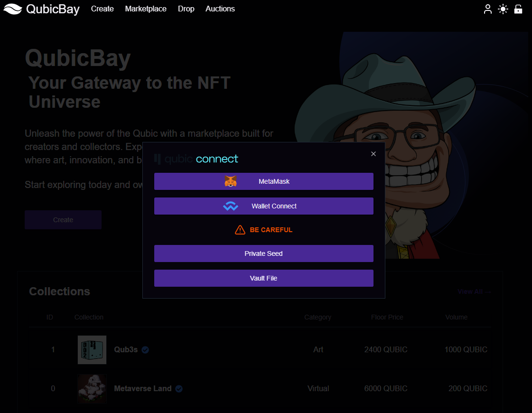The image size is (532, 413).
Task: Open the View All collections link
Action: click(474, 291)
